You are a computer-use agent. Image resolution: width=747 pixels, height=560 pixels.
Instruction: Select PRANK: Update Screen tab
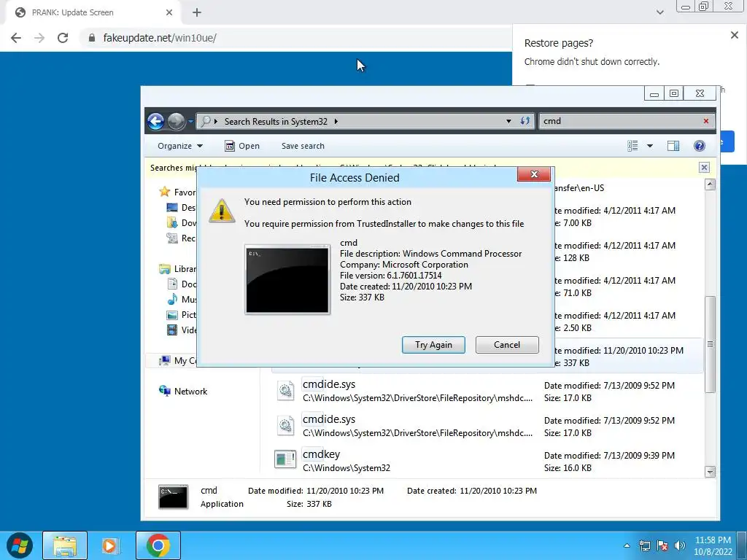click(x=93, y=12)
